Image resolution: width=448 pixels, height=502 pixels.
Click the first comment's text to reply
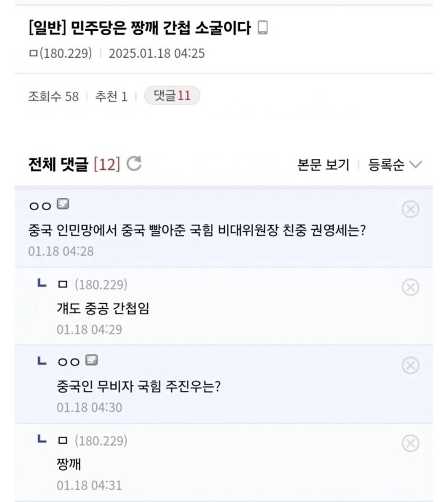click(x=197, y=230)
